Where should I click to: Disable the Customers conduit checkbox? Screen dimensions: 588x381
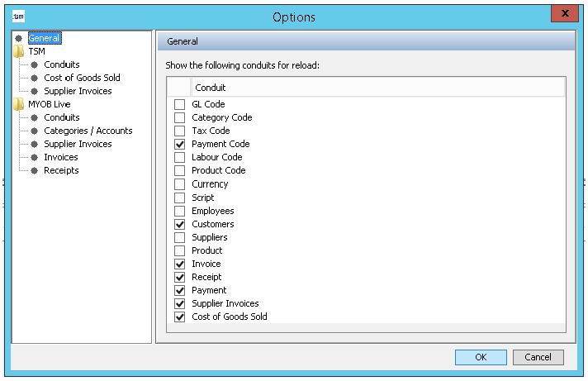179,224
